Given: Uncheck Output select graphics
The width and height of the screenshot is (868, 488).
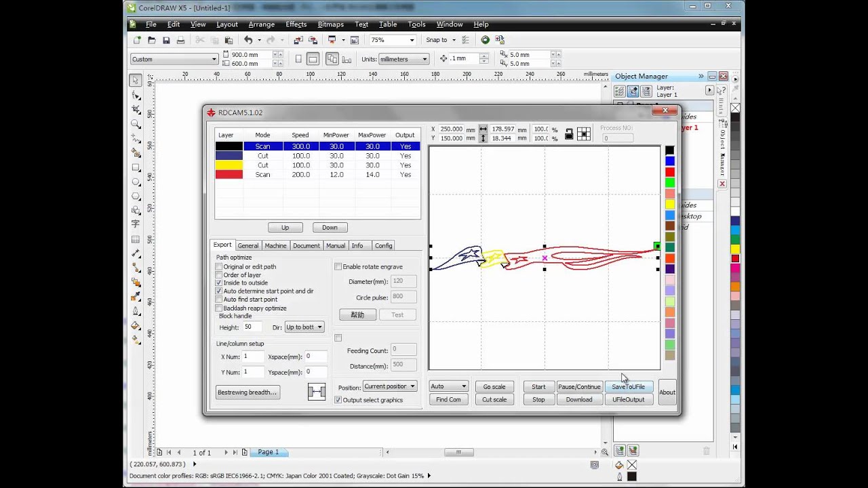Looking at the screenshot, I should [x=338, y=400].
